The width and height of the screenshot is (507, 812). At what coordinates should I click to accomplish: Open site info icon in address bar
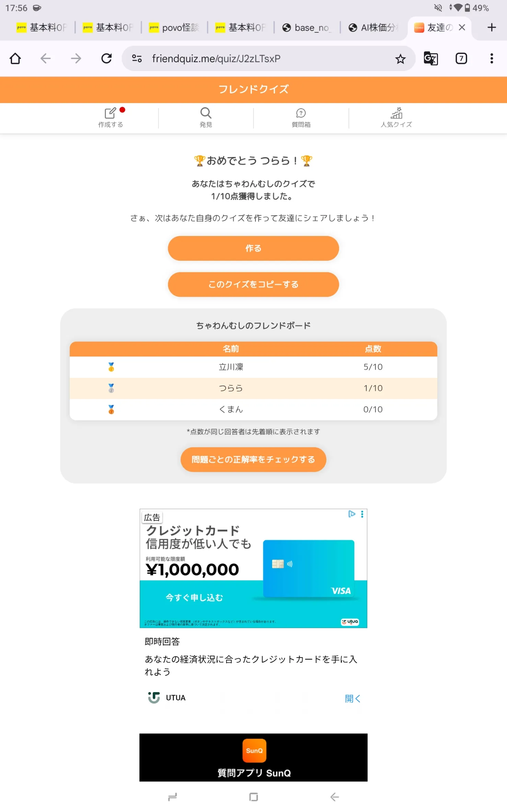point(137,59)
